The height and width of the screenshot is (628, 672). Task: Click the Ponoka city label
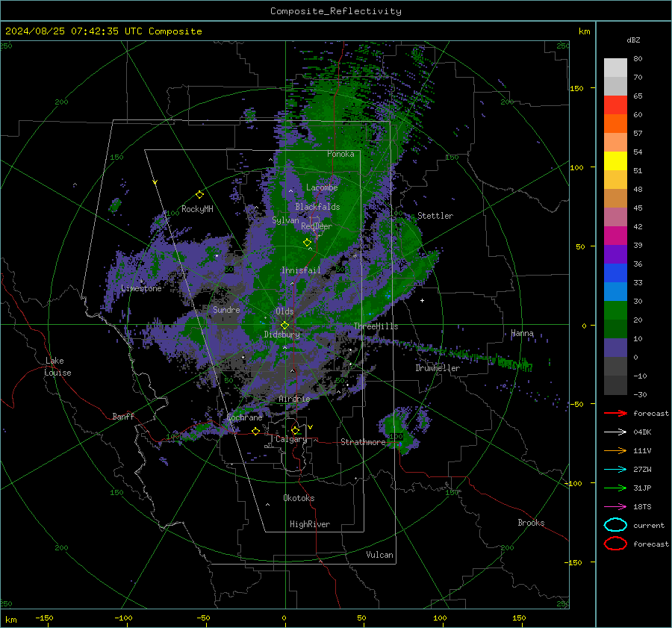(340, 154)
